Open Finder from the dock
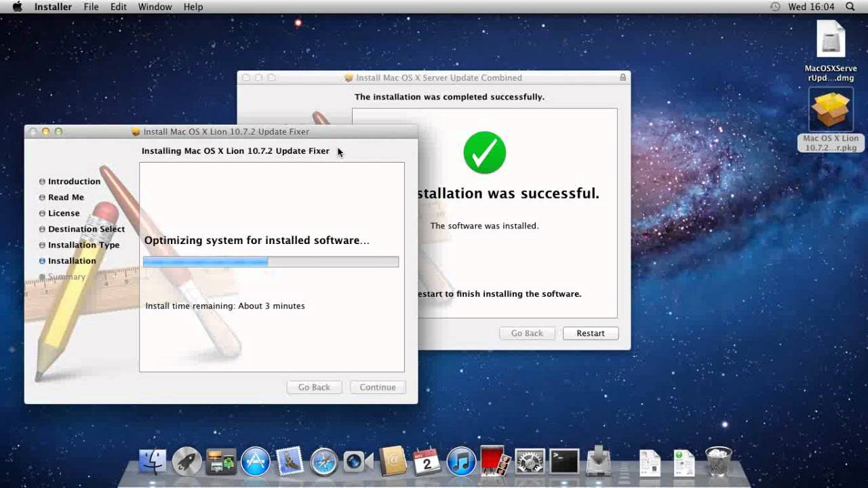The image size is (868, 488). (153, 462)
